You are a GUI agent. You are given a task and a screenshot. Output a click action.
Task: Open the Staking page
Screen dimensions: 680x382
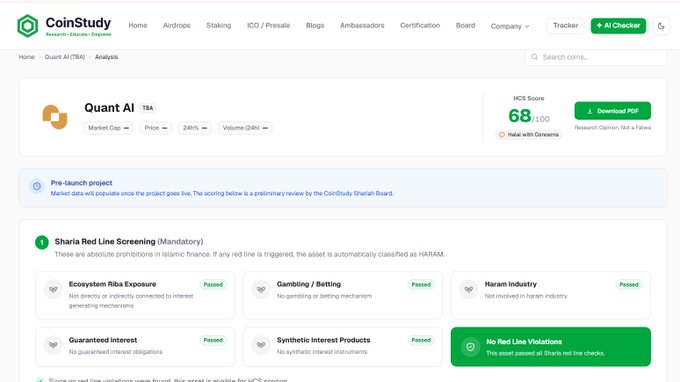coord(219,26)
